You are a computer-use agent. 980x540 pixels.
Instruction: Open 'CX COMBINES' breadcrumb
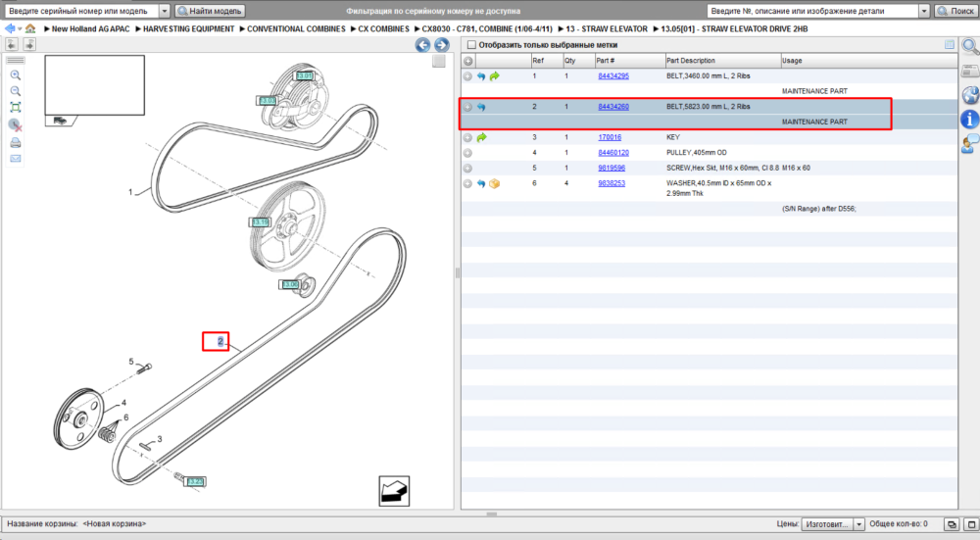384,28
